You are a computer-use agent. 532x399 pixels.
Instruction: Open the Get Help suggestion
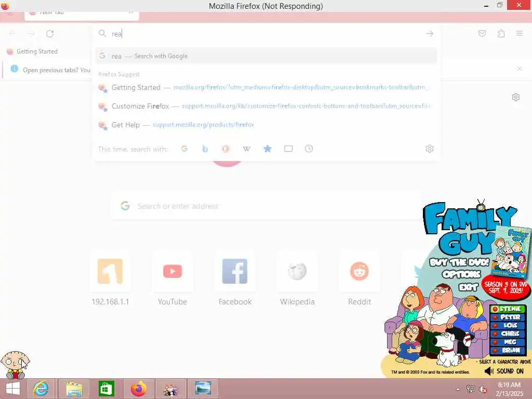267,125
